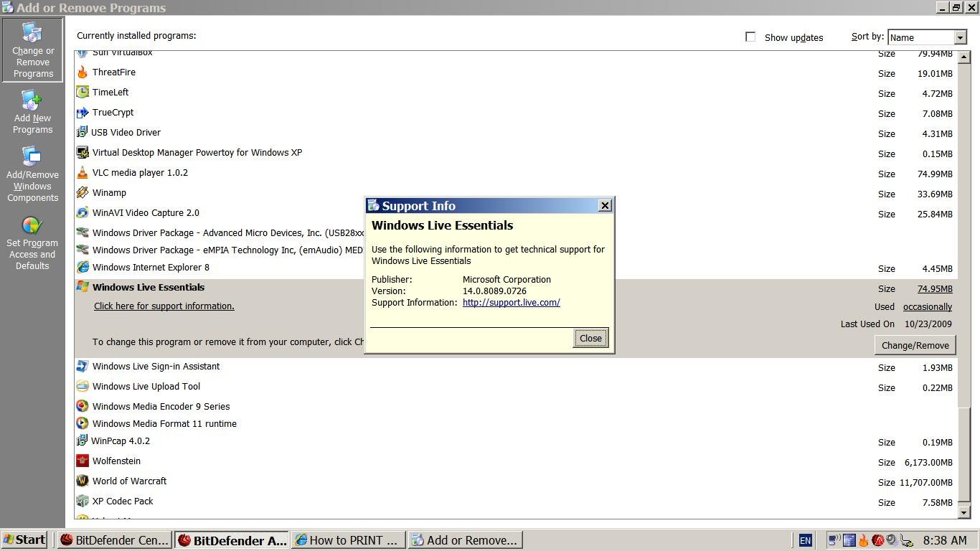Select the Windows Live Upload Tool icon
980x551 pixels.
tap(83, 387)
